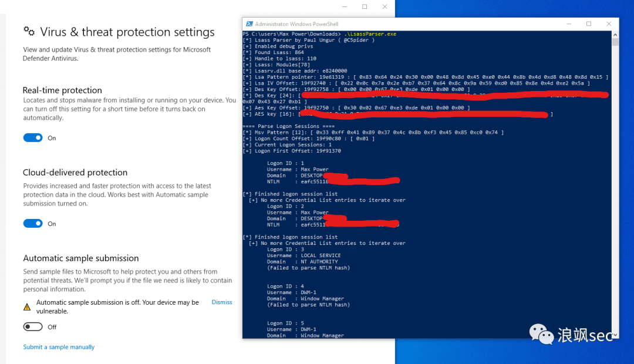Click 'Enabled debug privs' output line
This screenshot has width=634, height=364.
point(278,46)
